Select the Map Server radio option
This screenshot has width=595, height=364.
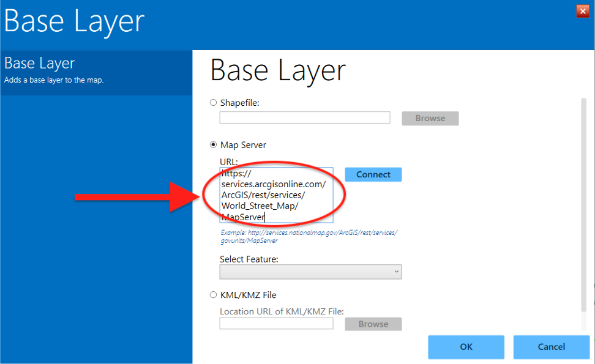click(x=213, y=145)
